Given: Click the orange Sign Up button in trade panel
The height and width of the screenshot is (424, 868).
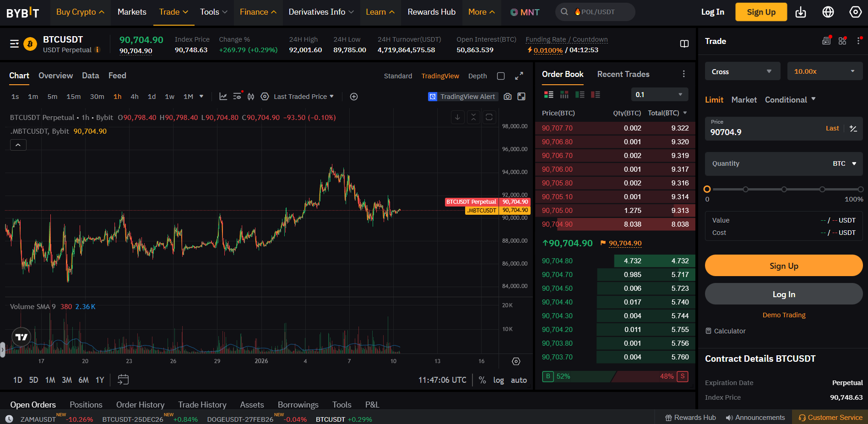Looking at the screenshot, I should point(784,266).
